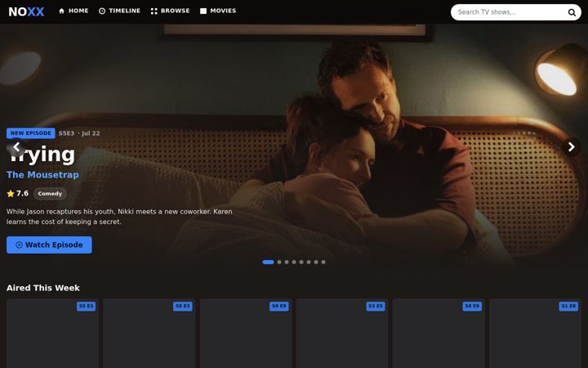588x368 pixels.
Task: Open the card labeled S8 E3
Action: point(149,334)
